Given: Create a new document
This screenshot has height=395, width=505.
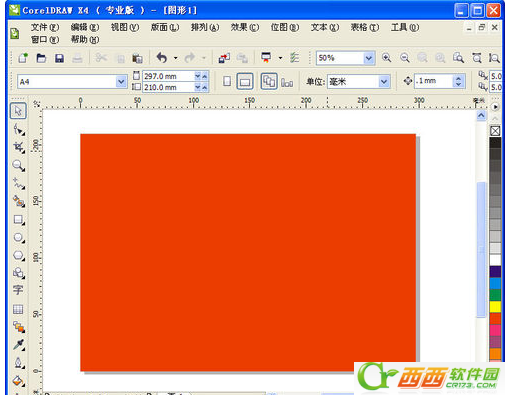Looking at the screenshot, I should pyautogui.click(x=23, y=58).
